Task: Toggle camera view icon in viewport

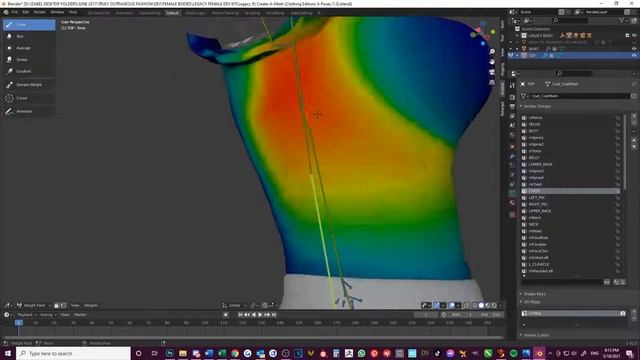Action: click(492, 72)
